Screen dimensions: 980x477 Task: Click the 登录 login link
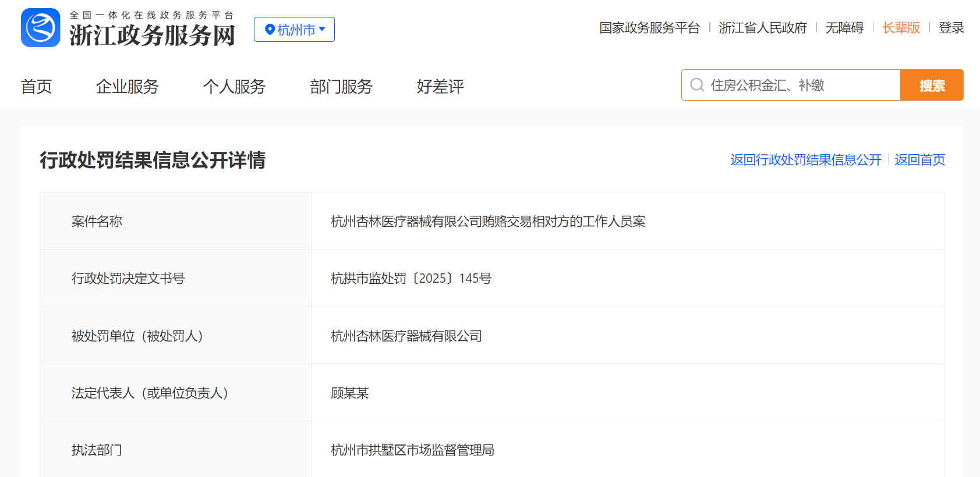951,28
